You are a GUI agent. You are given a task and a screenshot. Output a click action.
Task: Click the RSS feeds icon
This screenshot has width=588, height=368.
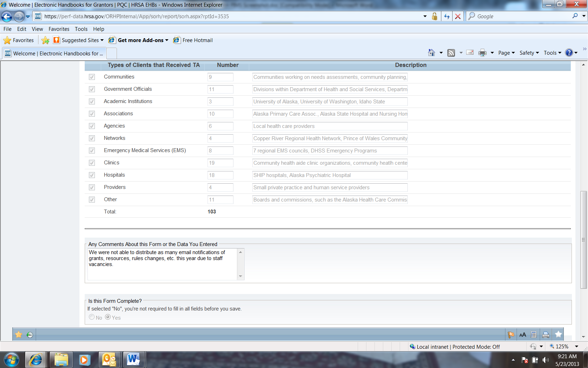(x=451, y=53)
